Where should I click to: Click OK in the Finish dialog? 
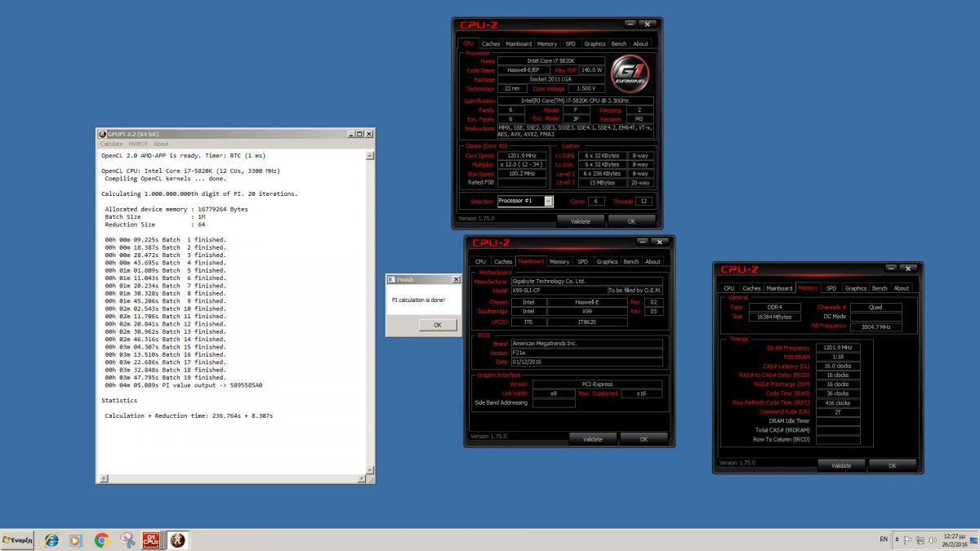click(x=437, y=325)
